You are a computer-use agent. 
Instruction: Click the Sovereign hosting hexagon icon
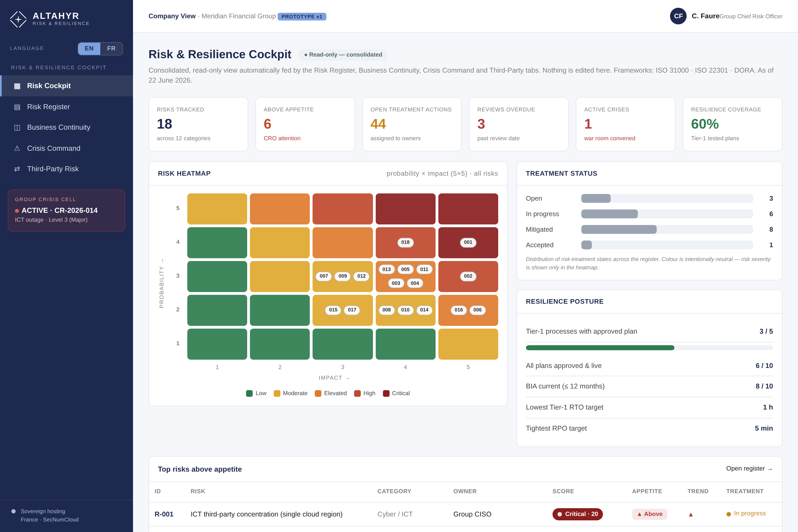[14, 511]
